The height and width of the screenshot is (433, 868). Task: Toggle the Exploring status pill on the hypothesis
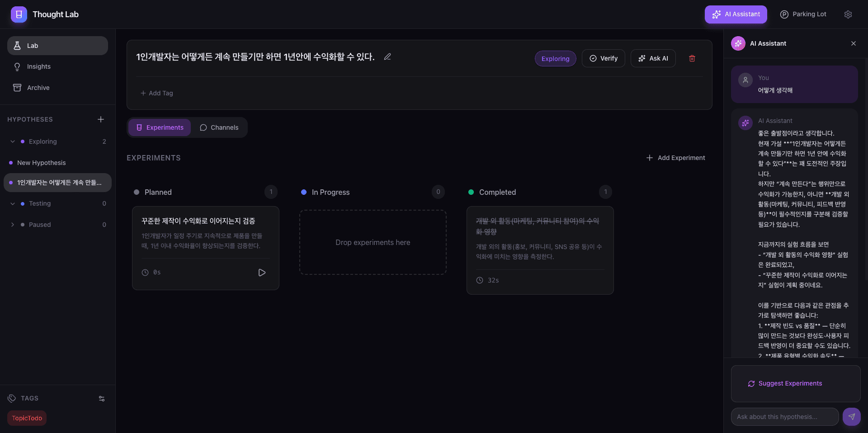[555, 58]
